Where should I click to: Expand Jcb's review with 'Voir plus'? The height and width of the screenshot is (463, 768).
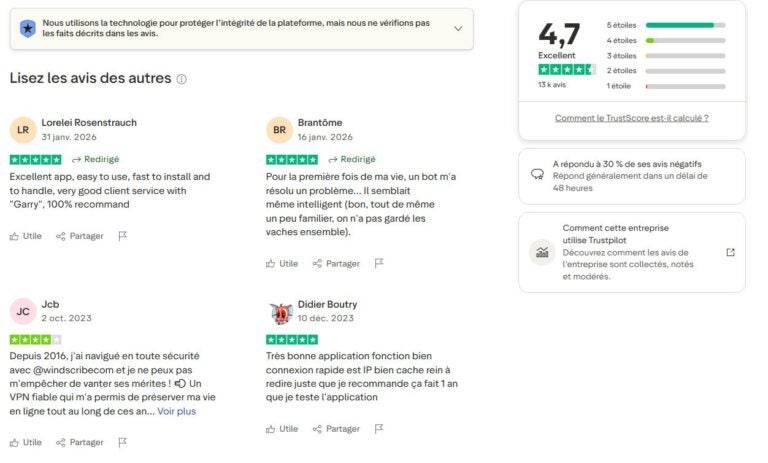click(176, 411)
